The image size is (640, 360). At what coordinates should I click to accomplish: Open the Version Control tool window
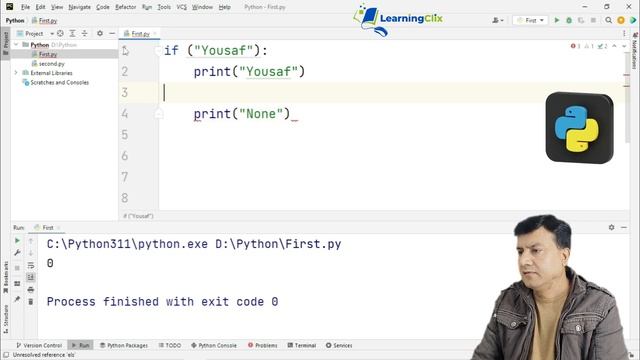click(x=39, y=345)
